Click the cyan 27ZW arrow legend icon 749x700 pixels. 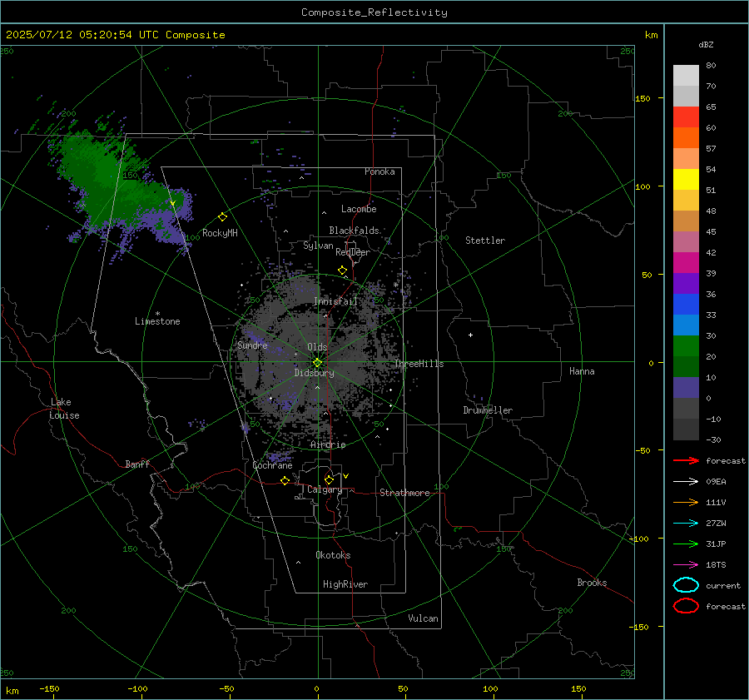[x=686, y=524]
